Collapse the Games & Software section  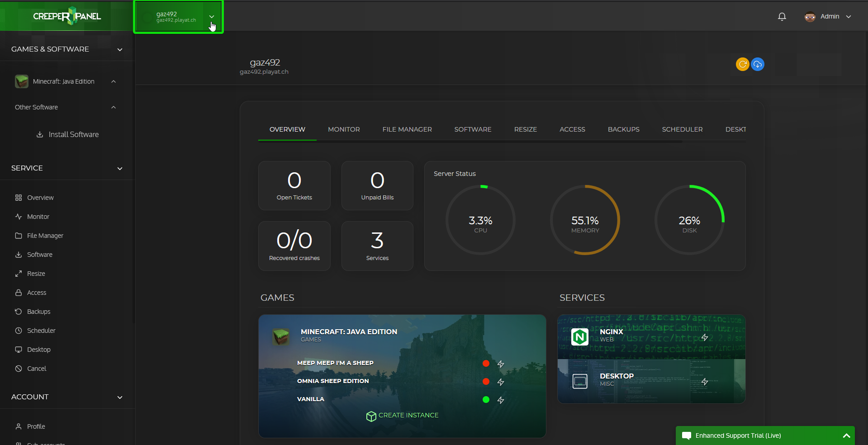click(x=120, y=50)
